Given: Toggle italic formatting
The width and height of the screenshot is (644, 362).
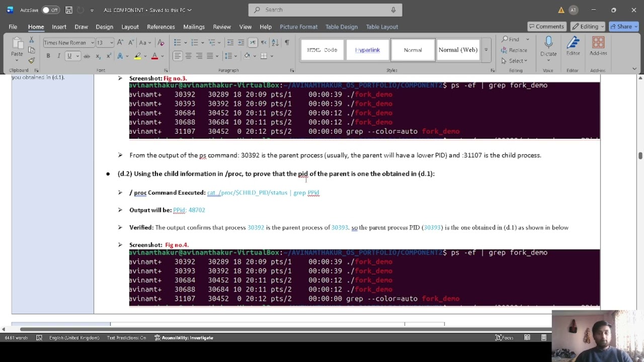Looking at the screenshot, I should (58, 56).
